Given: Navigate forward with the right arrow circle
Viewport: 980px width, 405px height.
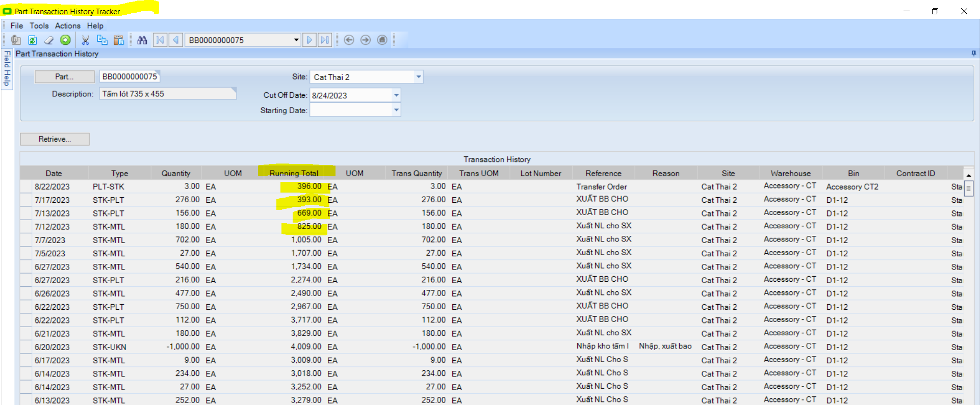Looking at the screenshot, I should coord(366,40).
